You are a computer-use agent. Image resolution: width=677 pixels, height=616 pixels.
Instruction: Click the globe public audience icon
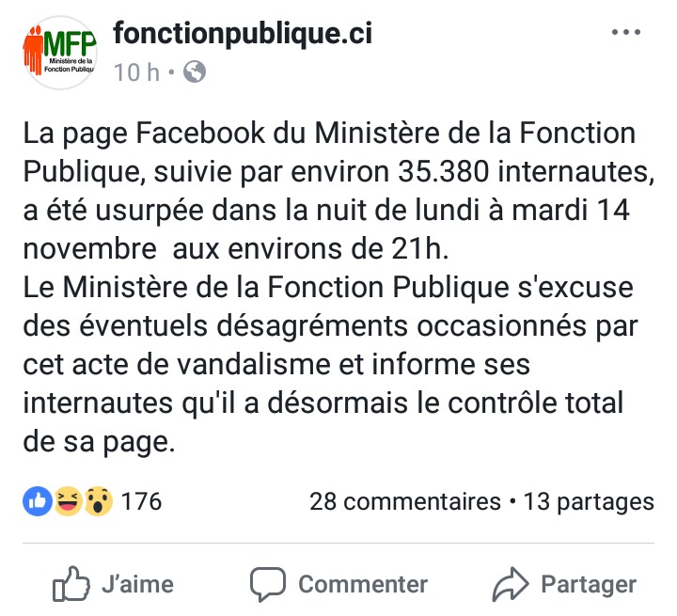click(195, 71)
